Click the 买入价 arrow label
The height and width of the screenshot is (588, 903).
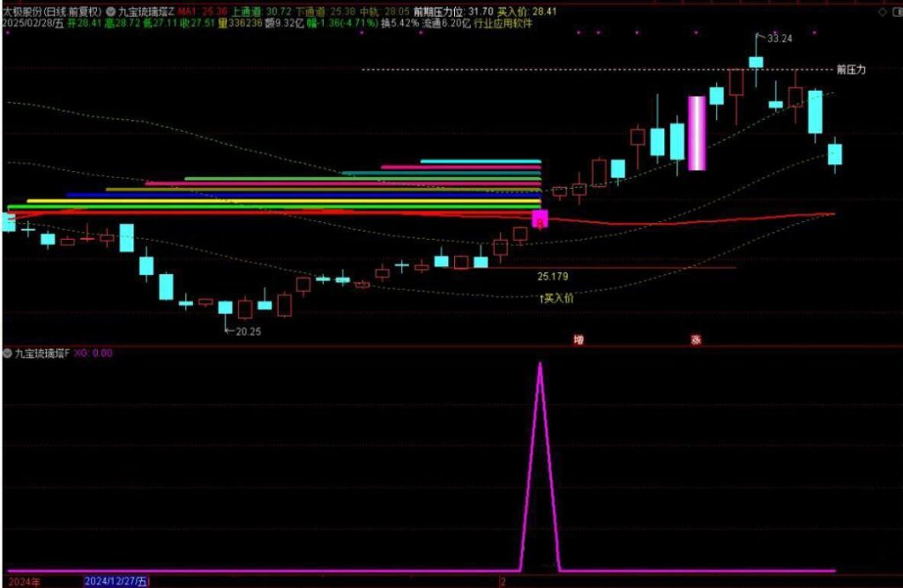(556, 299)
